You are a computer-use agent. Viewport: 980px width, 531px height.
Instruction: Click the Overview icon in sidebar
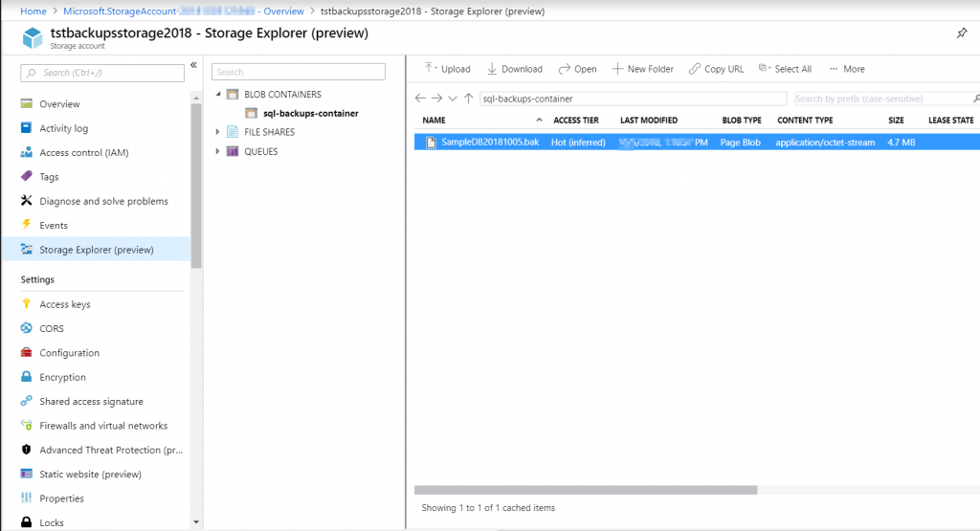point(26,103)
